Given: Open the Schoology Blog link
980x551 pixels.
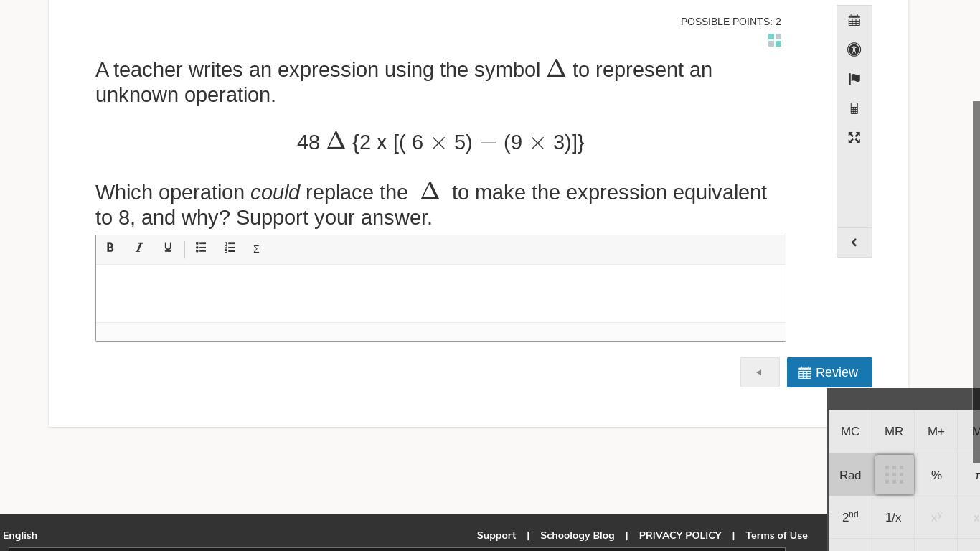Looking at the screenshot, I should (577, 535).
